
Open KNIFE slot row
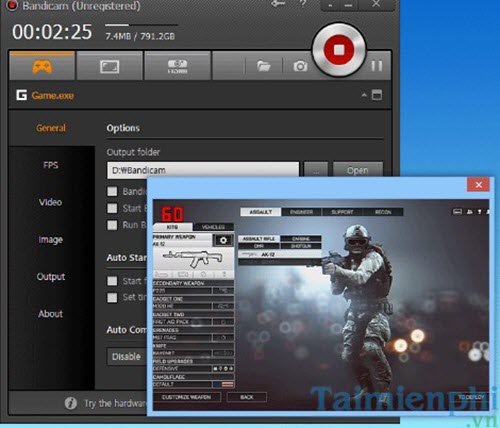[x=193, y=349]
